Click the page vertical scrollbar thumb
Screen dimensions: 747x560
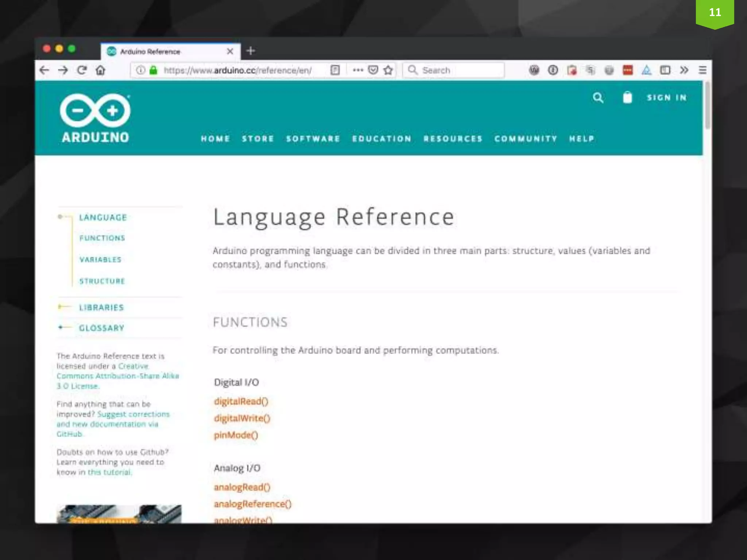(x=708, y=105)
